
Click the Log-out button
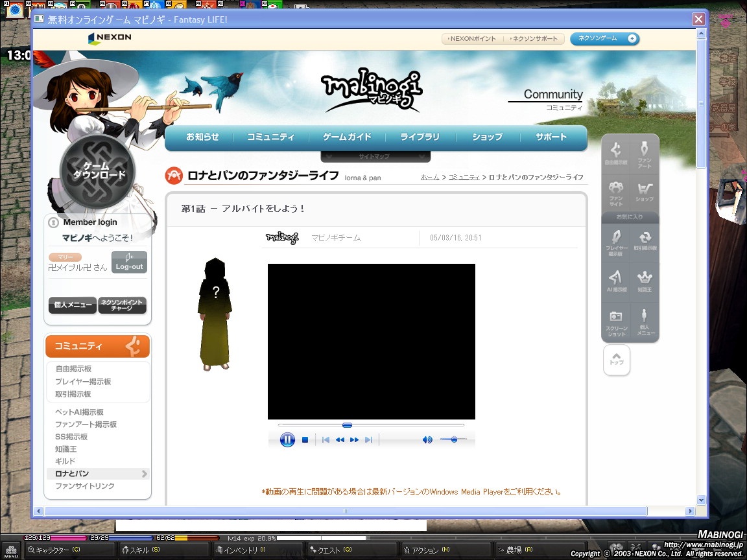[x=129, y=262]
